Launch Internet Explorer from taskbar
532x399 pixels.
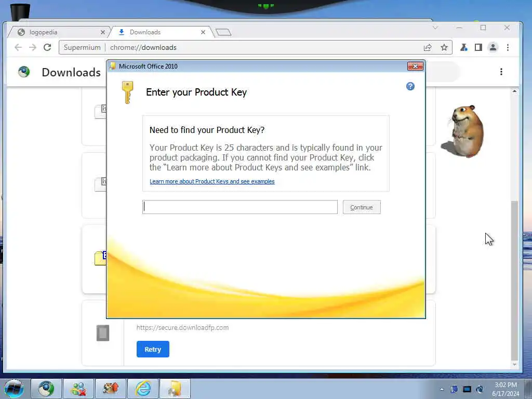[143, 389]
